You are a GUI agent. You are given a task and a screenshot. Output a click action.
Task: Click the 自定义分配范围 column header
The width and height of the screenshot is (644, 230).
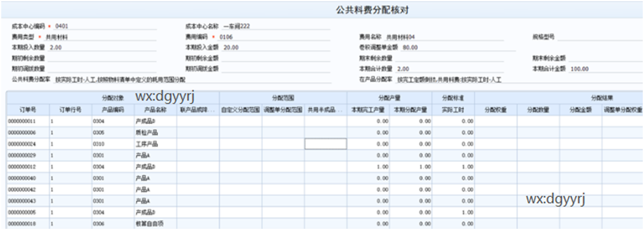241,110
